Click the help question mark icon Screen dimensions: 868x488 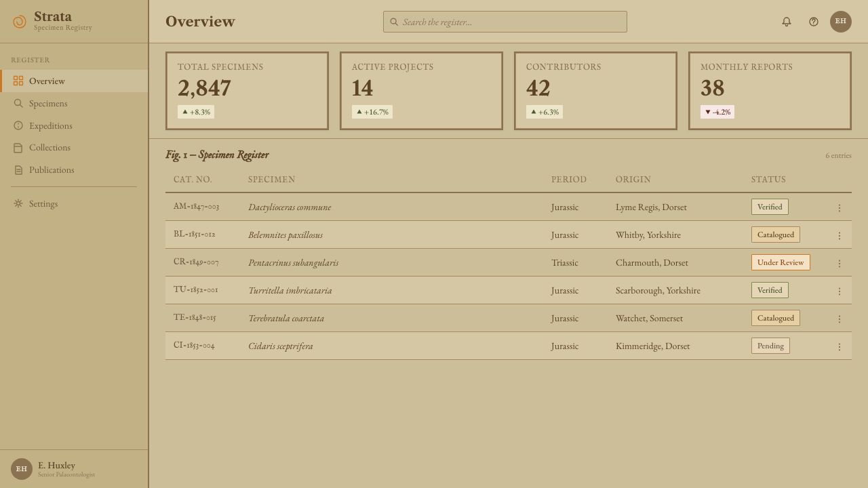pyautogui.click(x=814, y=22)
